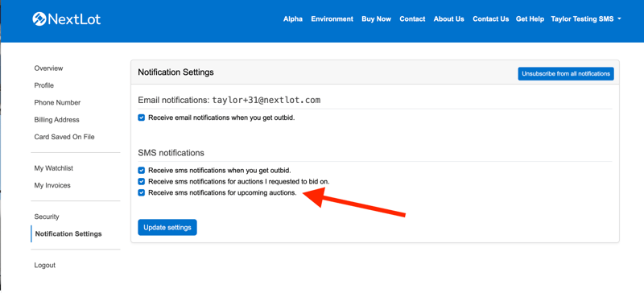Open the About Us page
The image size is (644, 293).
(448, 19)
